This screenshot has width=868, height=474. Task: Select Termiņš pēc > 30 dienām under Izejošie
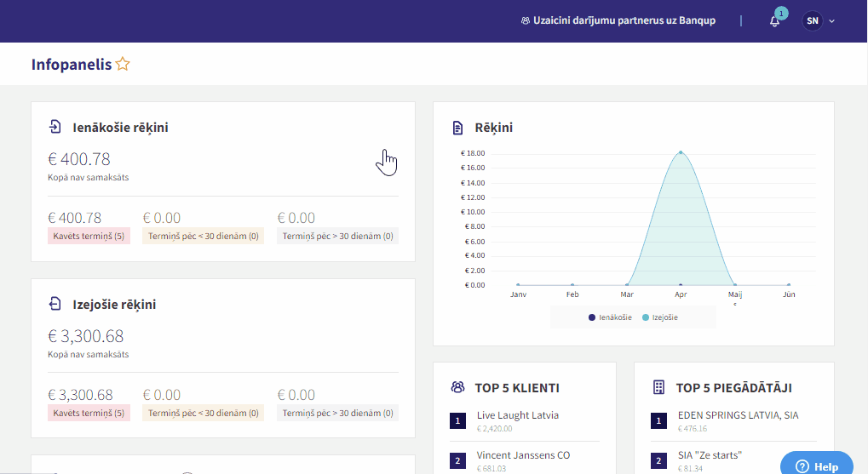pos(337,414)
